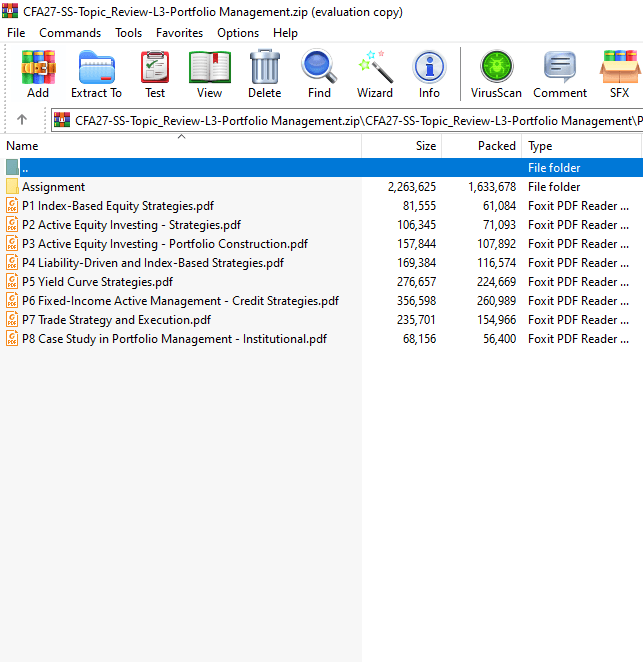643x662 pixels.
Task: Show archive Info icon
Action: [x=429, y=74]
